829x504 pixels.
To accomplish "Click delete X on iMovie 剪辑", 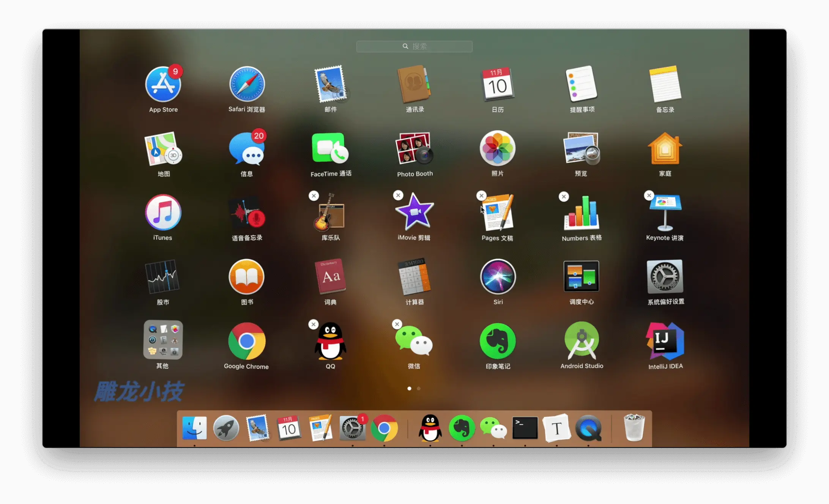I will pos(398,195).
